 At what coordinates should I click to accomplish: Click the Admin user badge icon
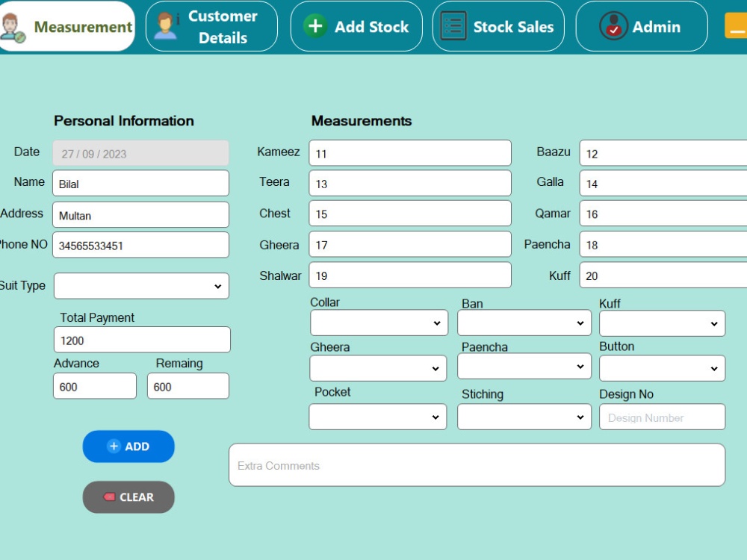pos(613,25)
